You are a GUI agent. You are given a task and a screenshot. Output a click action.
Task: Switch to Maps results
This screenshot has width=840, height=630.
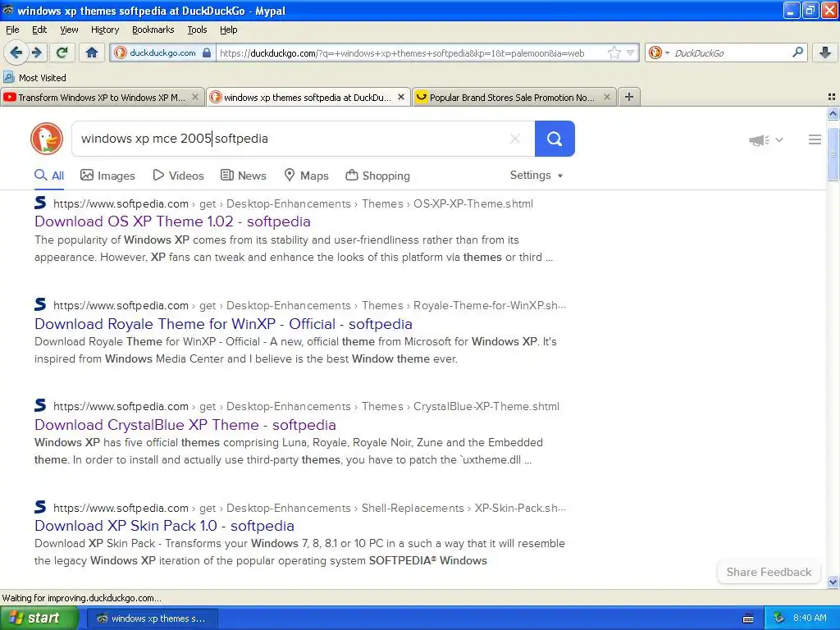pyautogui.click(x=307, y=176)
